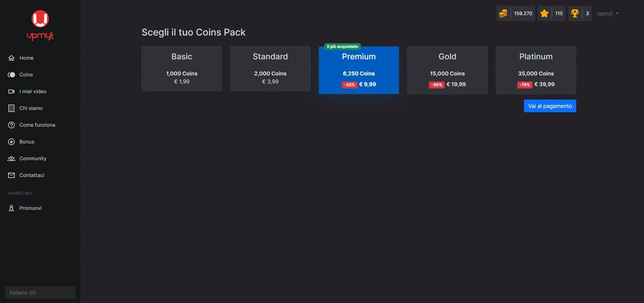Select the Gold coins pack
The image size is (644, 303).
click(447, 69)
